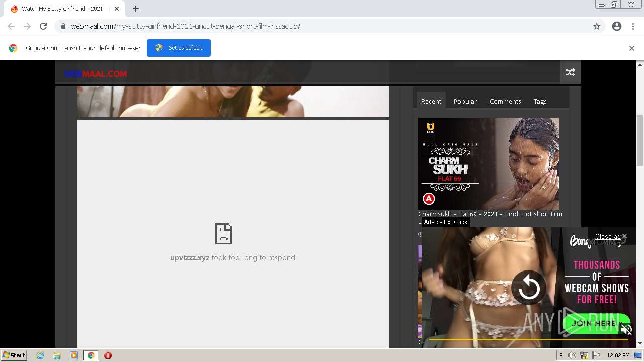Switch to the Recent tab
This screenshot has width=644, height=362.
431,101
